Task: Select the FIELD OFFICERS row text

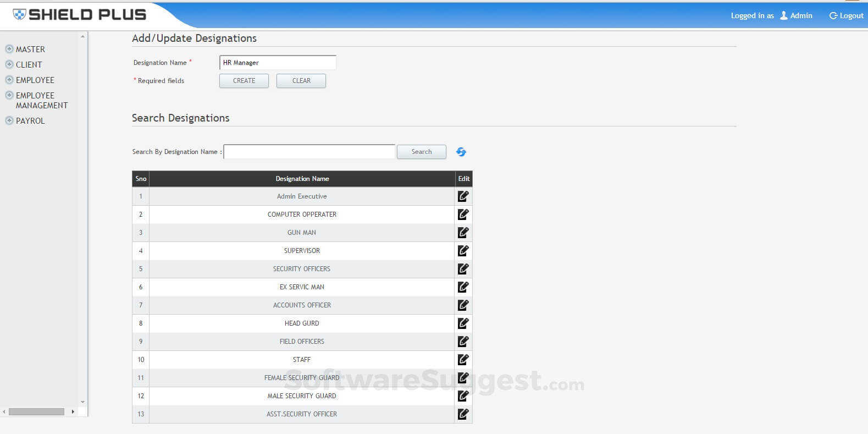Action: point(302,342)
